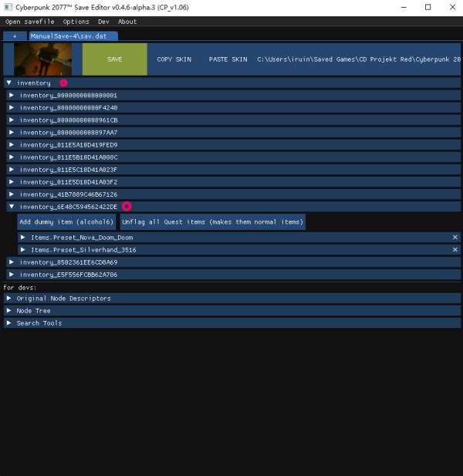The image size is (463, 476).
Task: Expand the Node Tree section
Action: [9, 311]
